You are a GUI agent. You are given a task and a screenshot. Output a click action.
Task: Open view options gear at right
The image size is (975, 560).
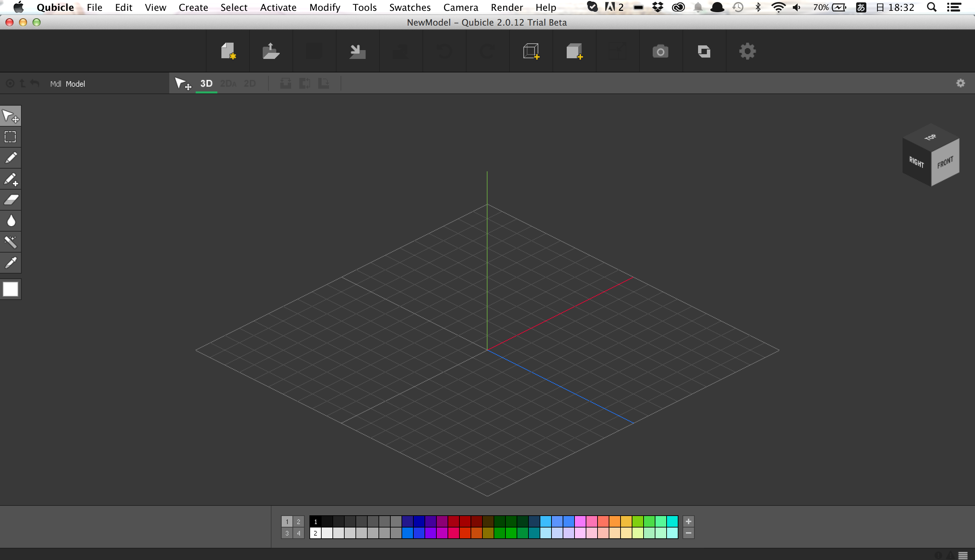(x=960, y=83)
